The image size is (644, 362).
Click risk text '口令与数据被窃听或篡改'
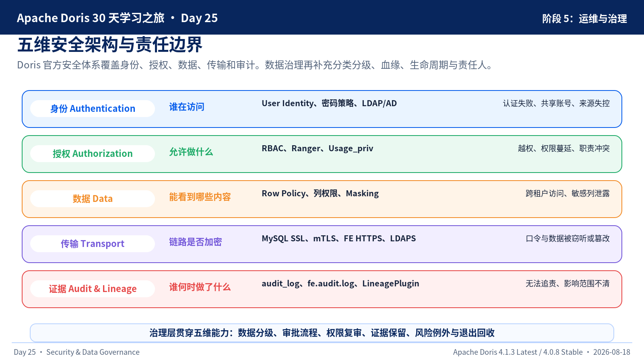click(568, 239)
